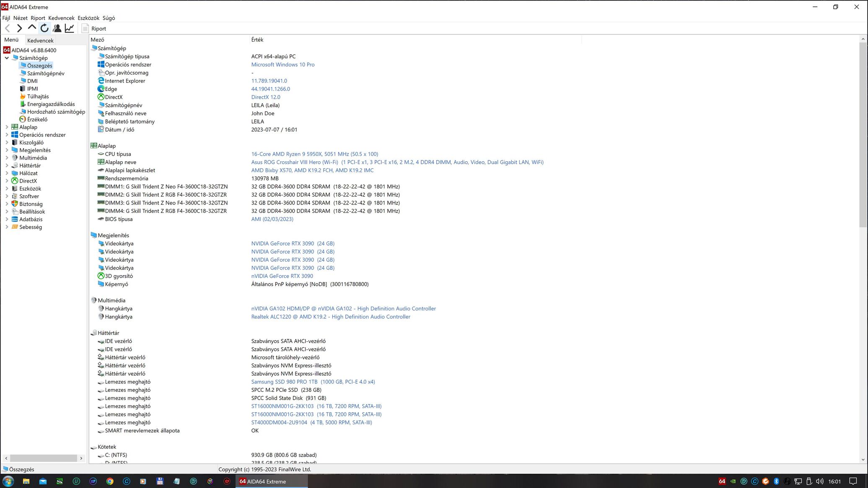The image size is (868, 488).
Task: Open File Explorer from the taskbar
Action: (26, 481)
